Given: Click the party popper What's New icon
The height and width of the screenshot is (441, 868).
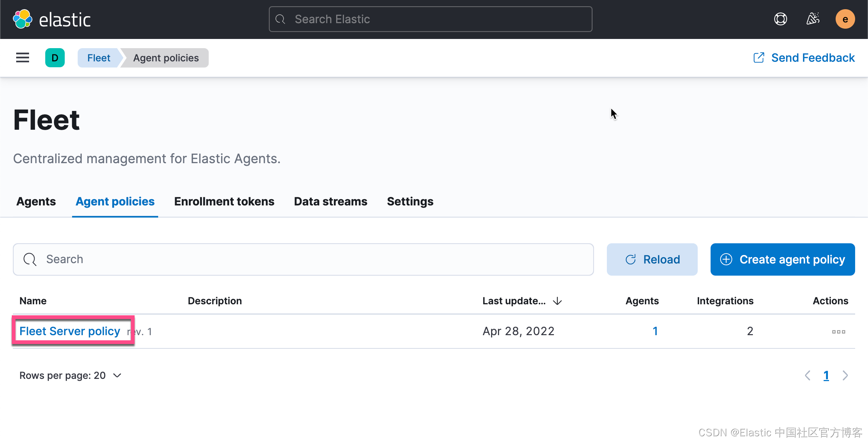Looking at the screenshot, I should pyautogui.click(x=813, y=19).
